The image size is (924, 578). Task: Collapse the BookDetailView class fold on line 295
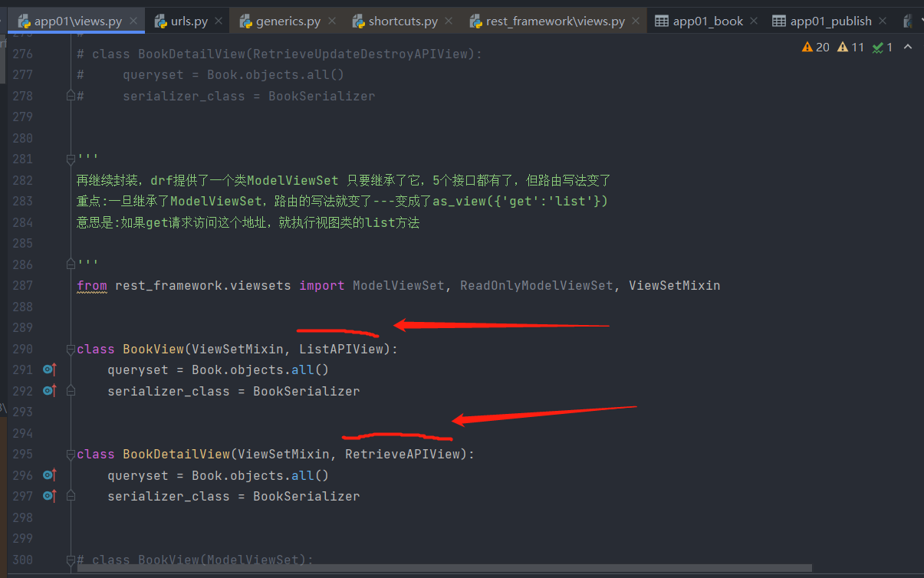[x=71, y=454]
